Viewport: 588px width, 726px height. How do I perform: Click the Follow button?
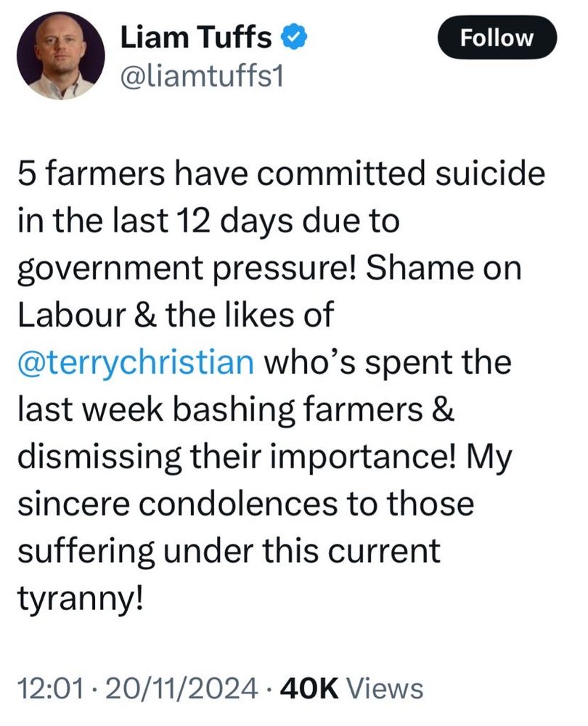497,38
